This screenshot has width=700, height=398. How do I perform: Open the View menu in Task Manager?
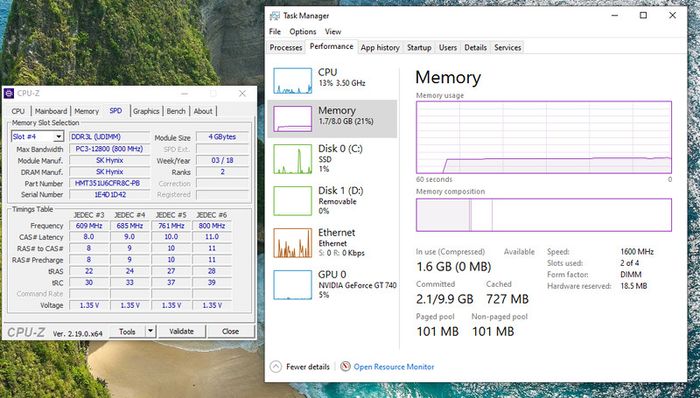click(x=333, y=32)
